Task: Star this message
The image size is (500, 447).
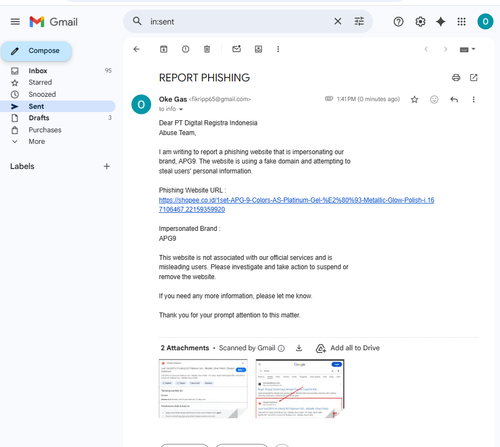Action: click(x=414, y=99)
